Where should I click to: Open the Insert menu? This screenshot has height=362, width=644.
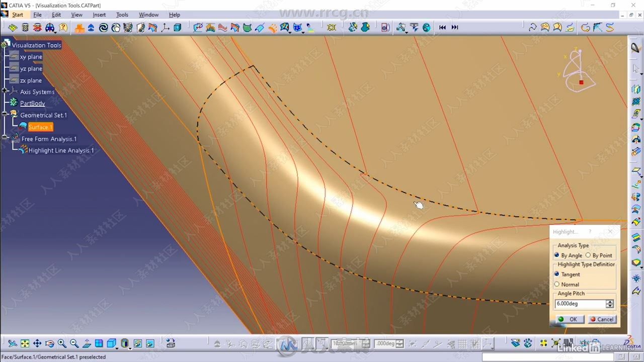99,15
